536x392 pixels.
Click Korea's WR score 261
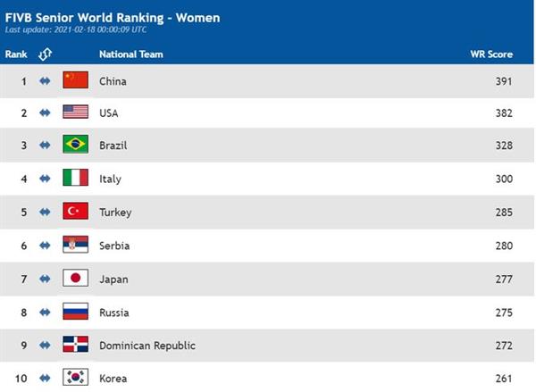[504, 379]
